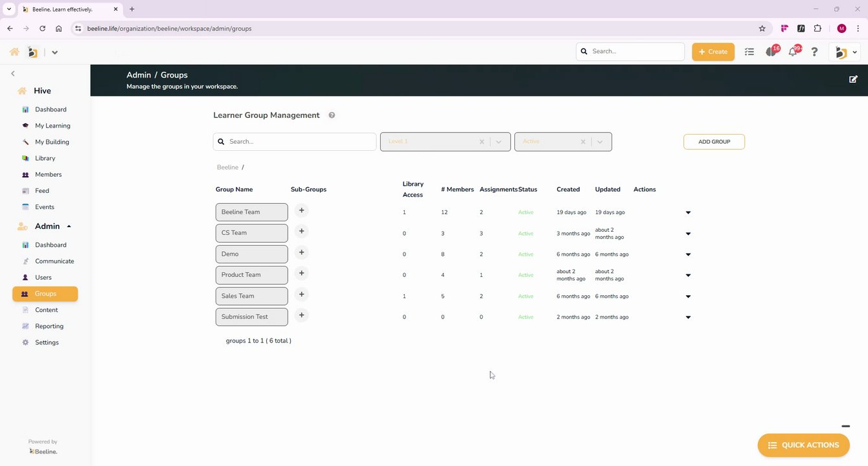The width and height of the screenshot is (868, 466).
Task: Click the Beeline breadcrumb link
Action: 227,167
